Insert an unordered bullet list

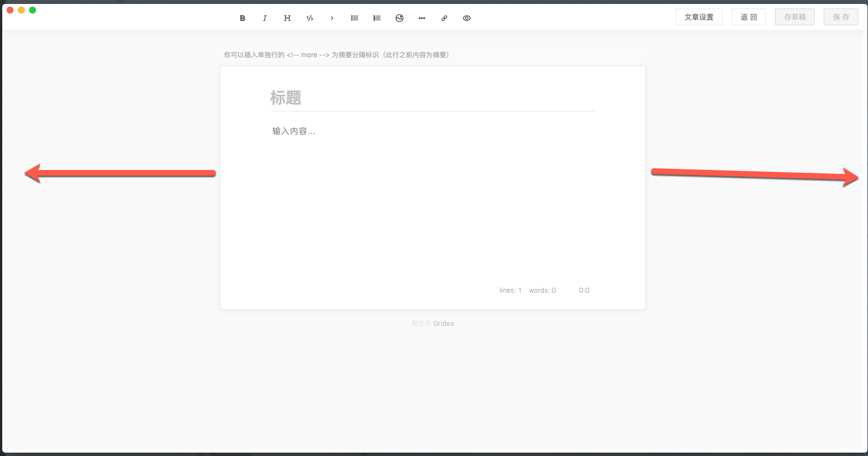pos(354,18)
